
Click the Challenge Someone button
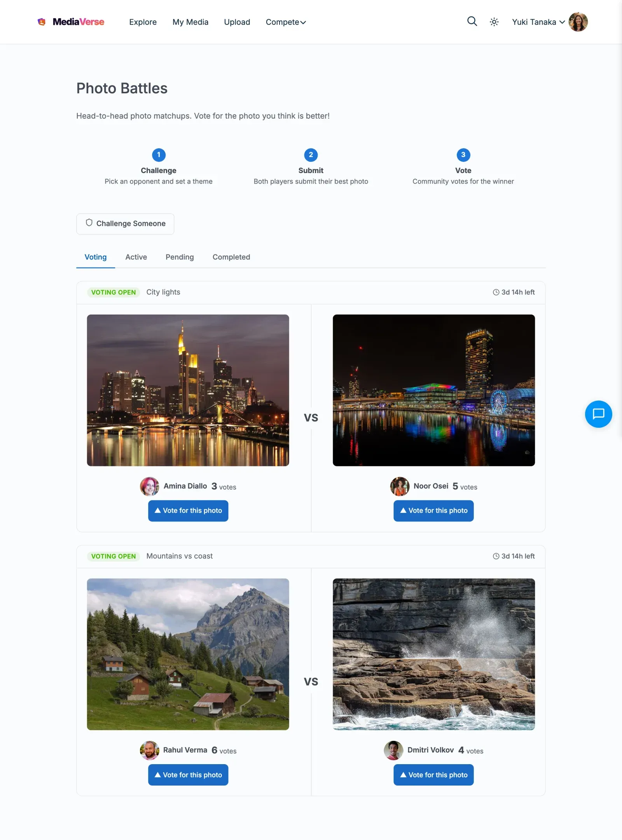[125, 224]
